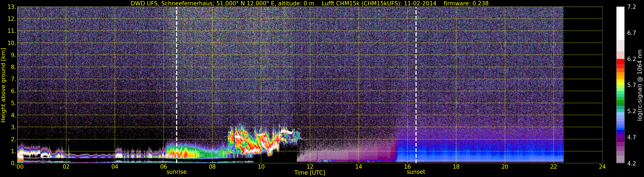Click the colorbar tick value '5.7'

(632, 85)
